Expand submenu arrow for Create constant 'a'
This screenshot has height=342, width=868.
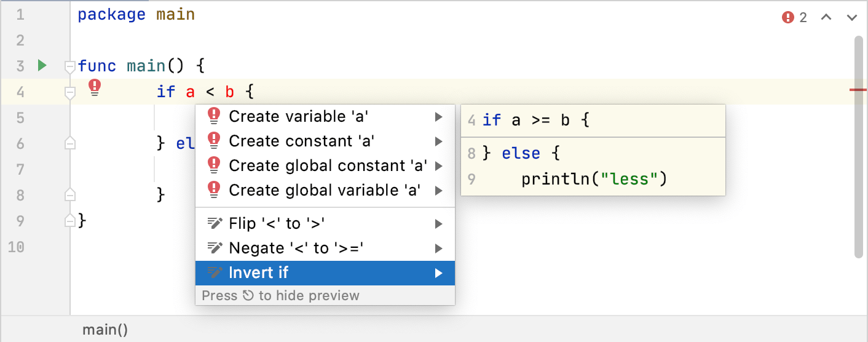tap(438, 141)
